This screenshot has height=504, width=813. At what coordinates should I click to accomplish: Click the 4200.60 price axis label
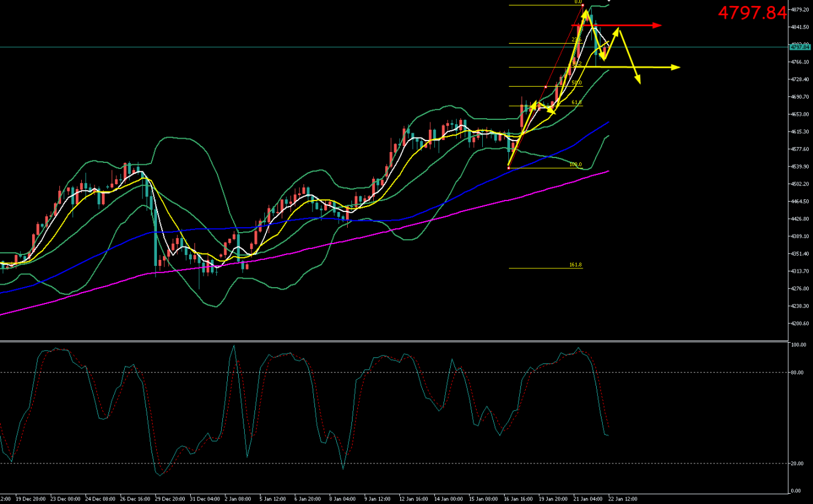coord(800,323)
